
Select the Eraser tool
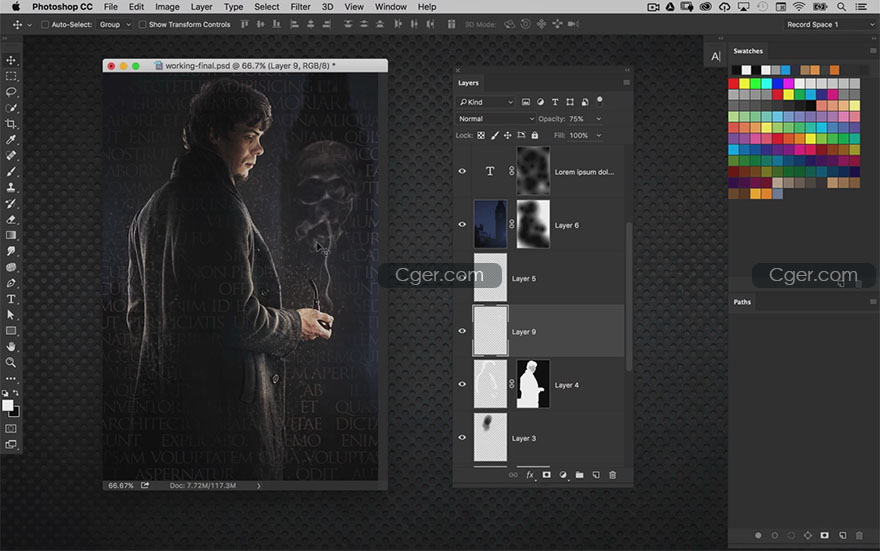click(11, 219)
